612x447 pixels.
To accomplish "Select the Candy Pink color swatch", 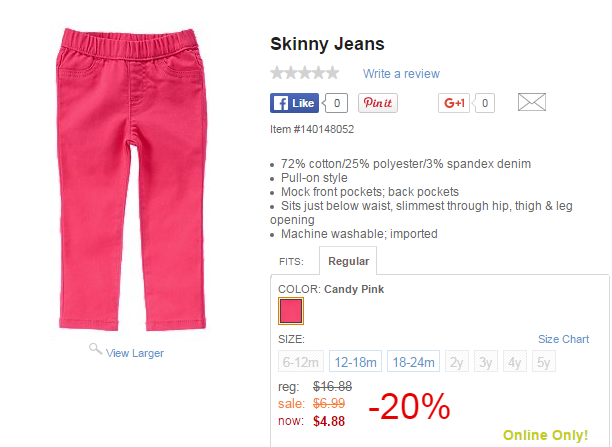I will 291,311.
